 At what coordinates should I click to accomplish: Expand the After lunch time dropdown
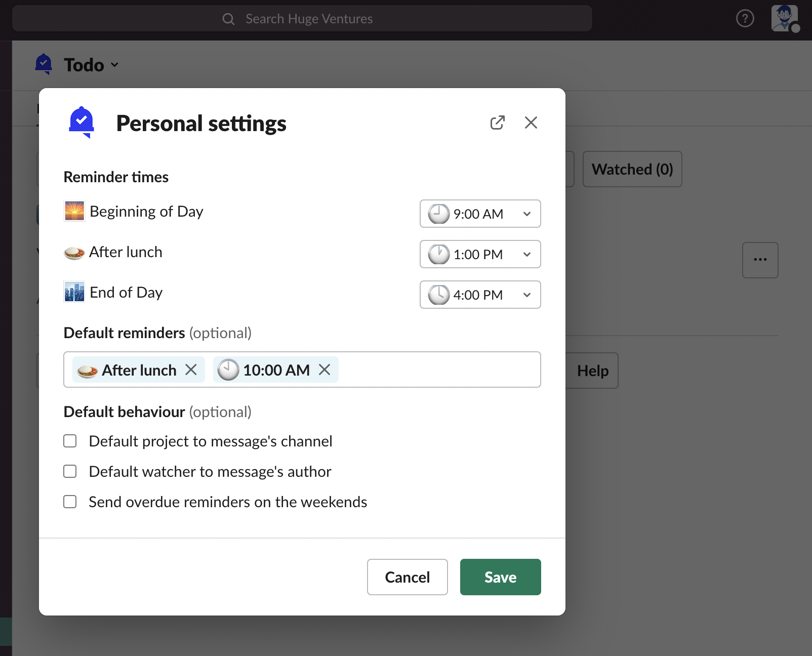click(480, 254)
